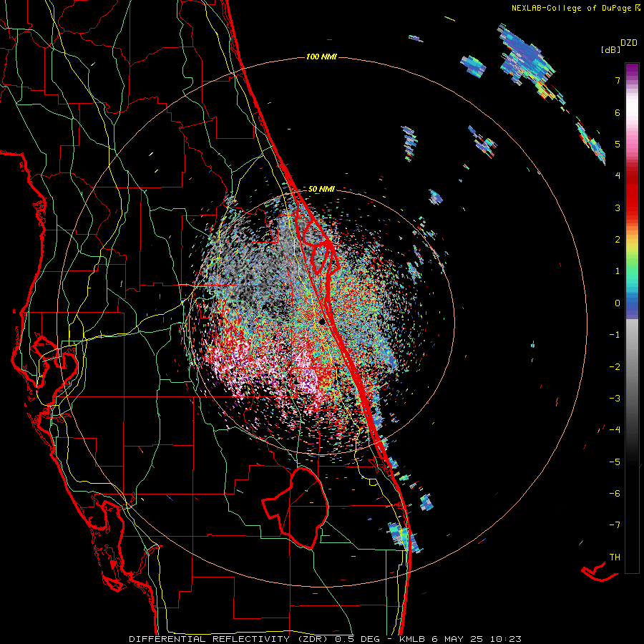Click the NEXLAB-College of DuPage credit text
644x644 pixels.
(x=576, y=8)
